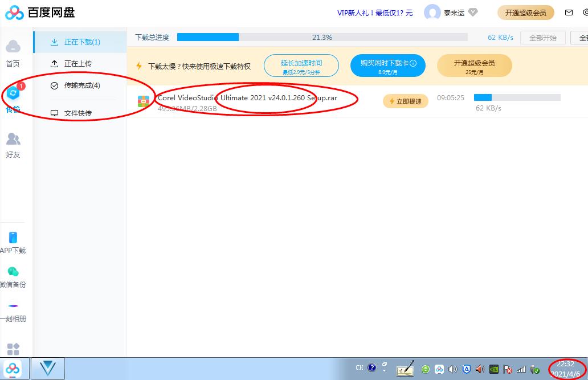Screen dimensions: 588x380
Task: Open the mail envelope icon in header
Action: (569, 13)
